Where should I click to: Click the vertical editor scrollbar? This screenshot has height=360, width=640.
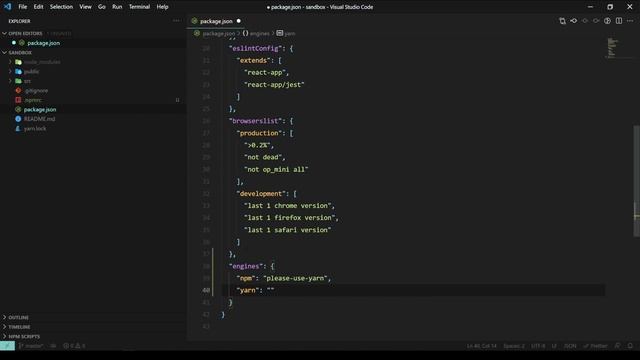click(x=636, y=180)
